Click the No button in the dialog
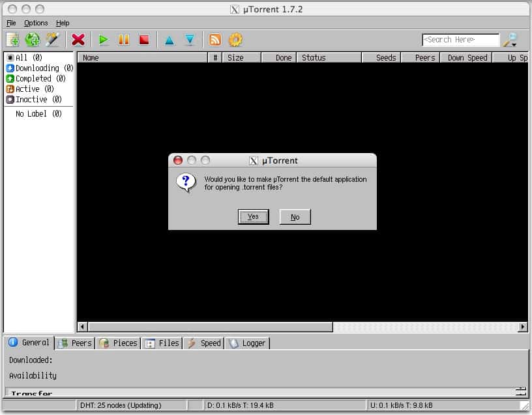 pos(295,217)
